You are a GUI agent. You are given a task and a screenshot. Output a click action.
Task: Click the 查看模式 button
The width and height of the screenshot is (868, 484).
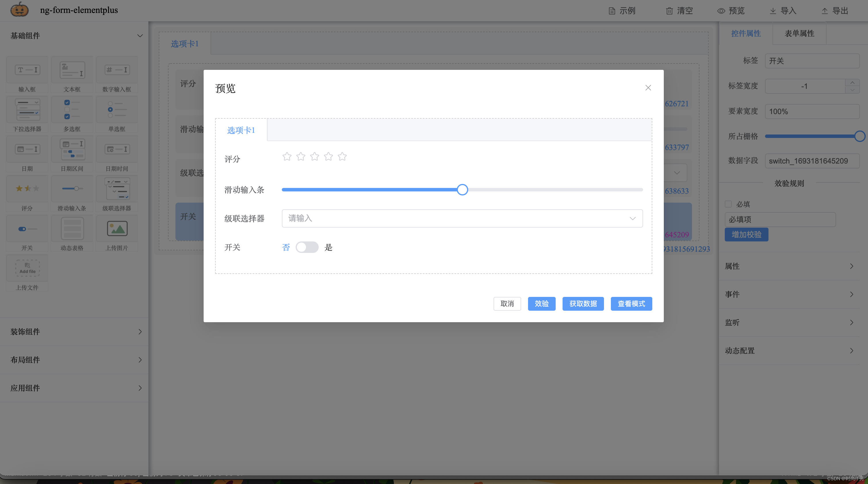pos(631,304)
